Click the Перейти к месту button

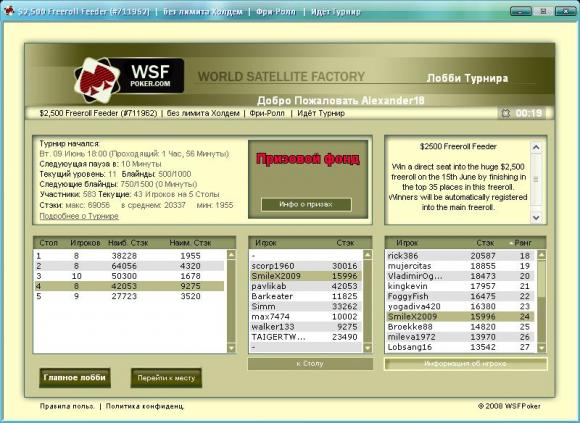coord(166,378)
